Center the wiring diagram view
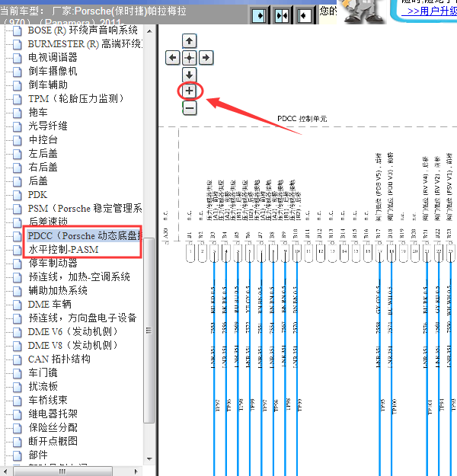 (x=190, y=58)
